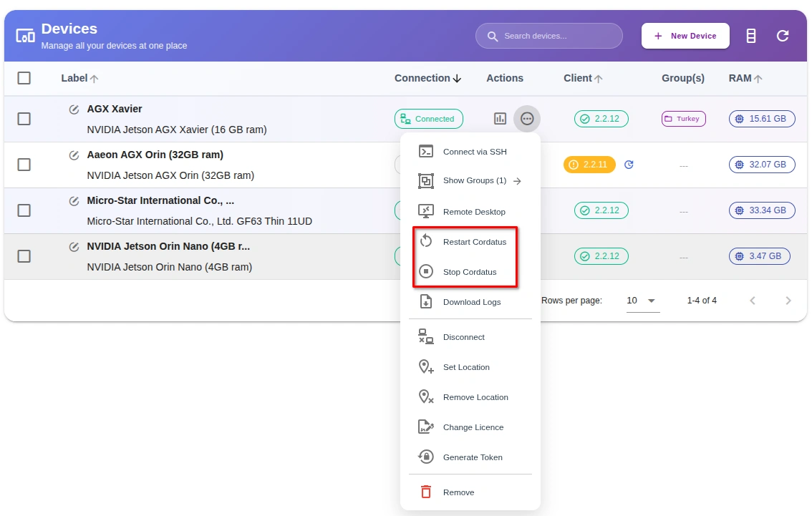Toggle the select-all checkbox in table header

coord(24,78)
